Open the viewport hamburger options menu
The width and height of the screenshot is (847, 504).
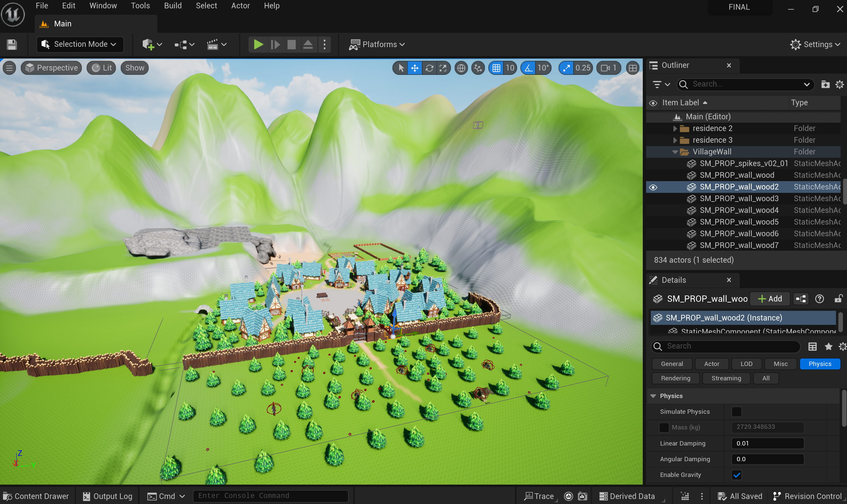pos(9,68)
